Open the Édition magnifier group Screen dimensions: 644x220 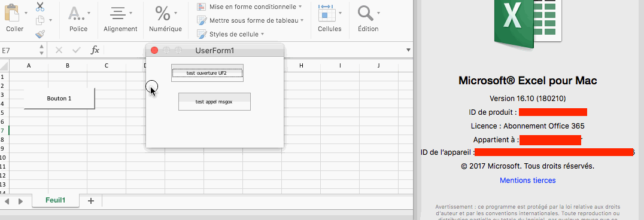tap(368, 19)
